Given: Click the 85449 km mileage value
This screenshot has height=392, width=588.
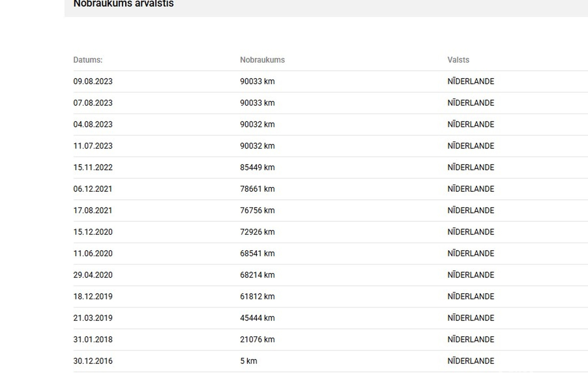Looking at the screenshot, I should click(x=257, y=168).
